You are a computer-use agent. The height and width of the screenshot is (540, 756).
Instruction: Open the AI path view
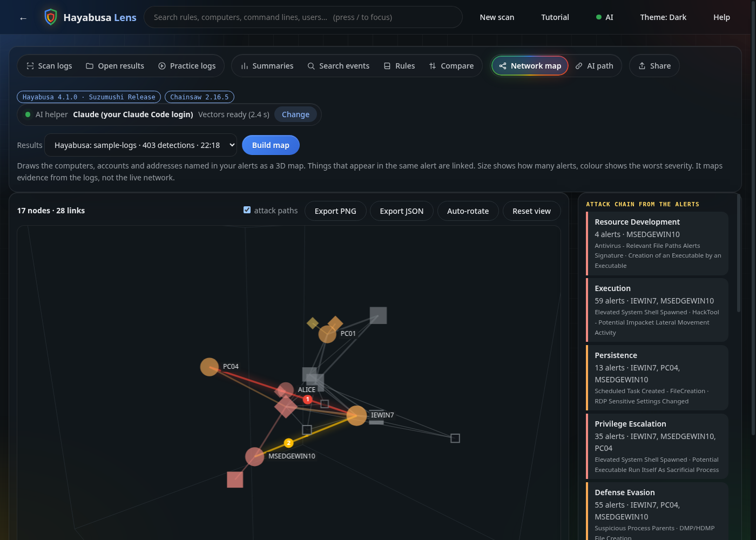tap(594, 66)
